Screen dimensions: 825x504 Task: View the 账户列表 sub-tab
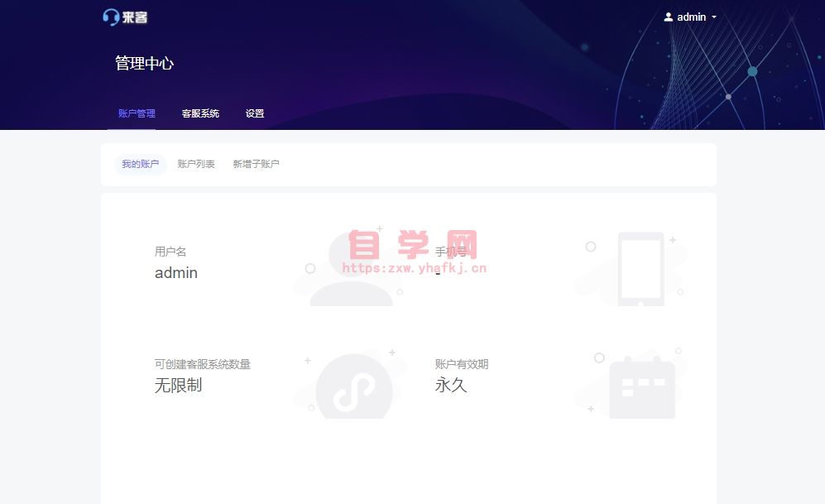tap(196, 164)
